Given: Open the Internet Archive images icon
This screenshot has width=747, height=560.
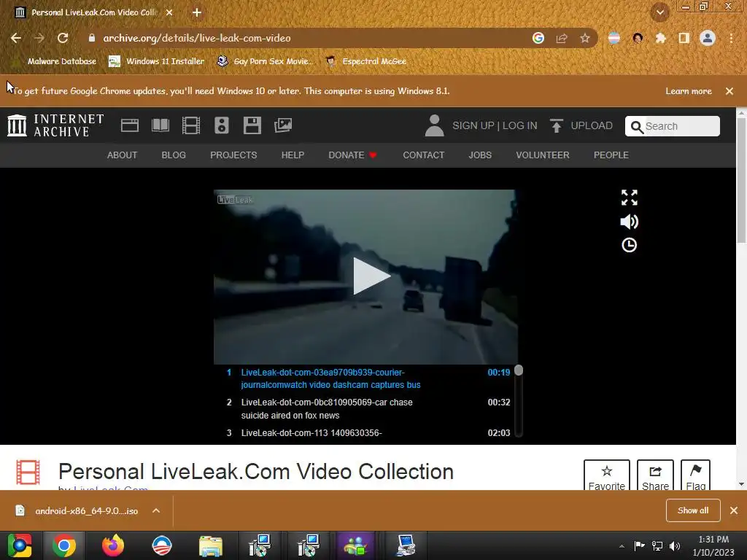Looking at the screenshot, I should coord(283,125).
